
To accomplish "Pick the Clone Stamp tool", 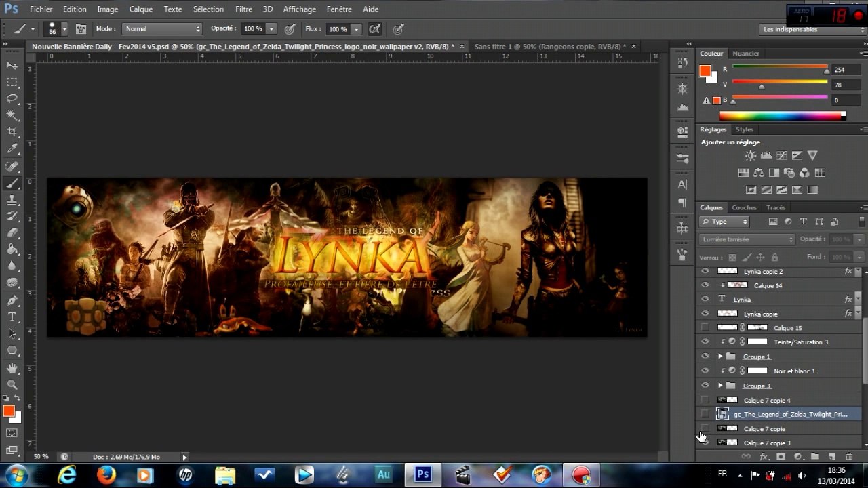I will coord(12,200).
